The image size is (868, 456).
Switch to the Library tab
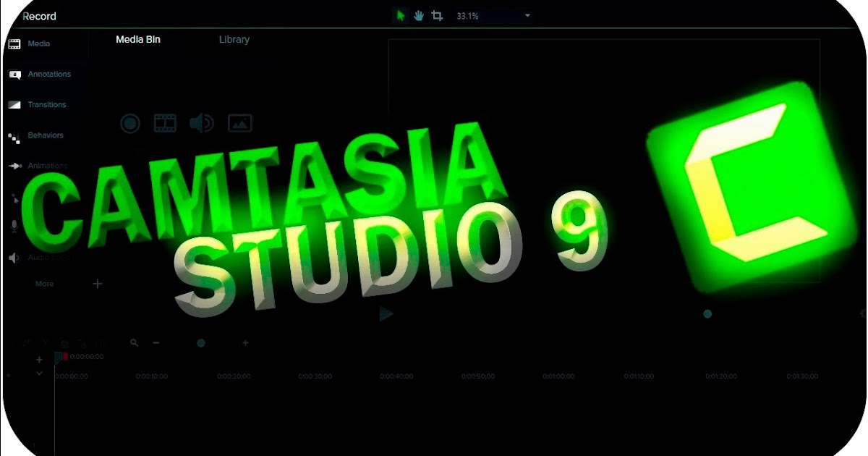coord(234,39)
